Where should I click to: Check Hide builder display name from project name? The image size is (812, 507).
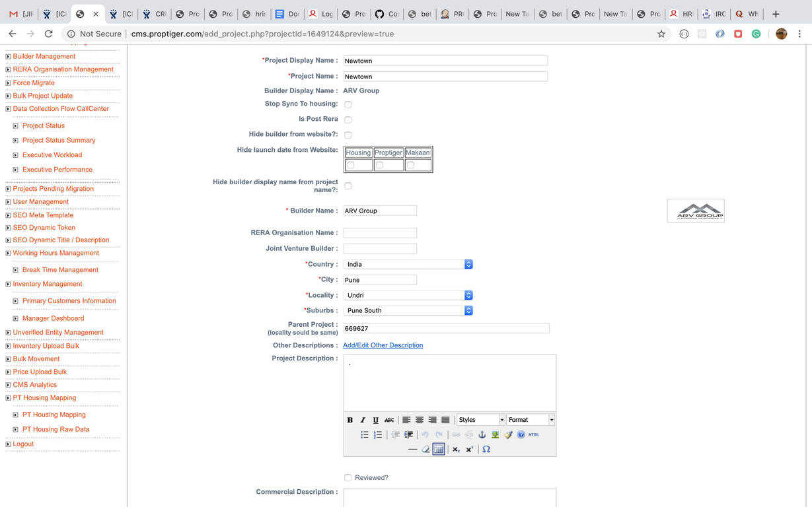point(348,186)
